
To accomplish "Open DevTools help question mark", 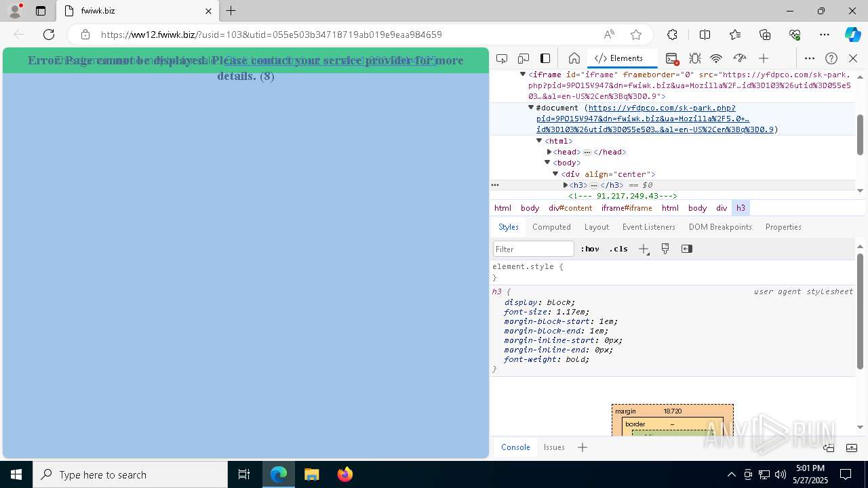I will 831,58.
